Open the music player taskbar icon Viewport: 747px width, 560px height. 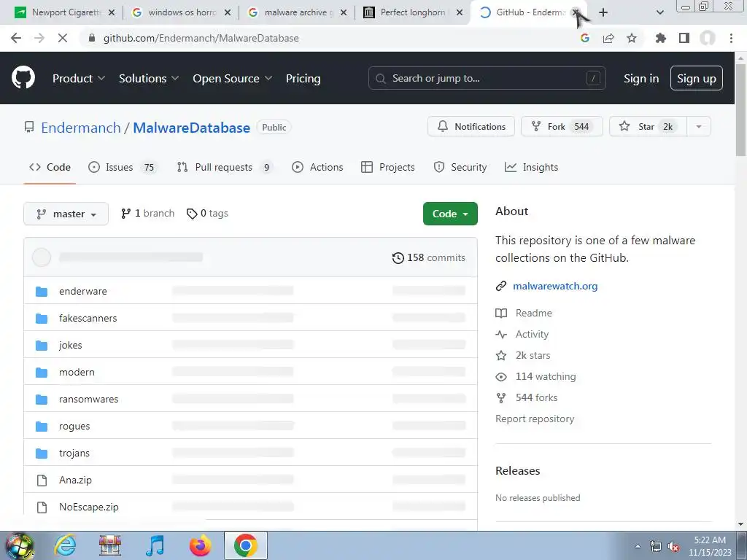pos(155,545)
